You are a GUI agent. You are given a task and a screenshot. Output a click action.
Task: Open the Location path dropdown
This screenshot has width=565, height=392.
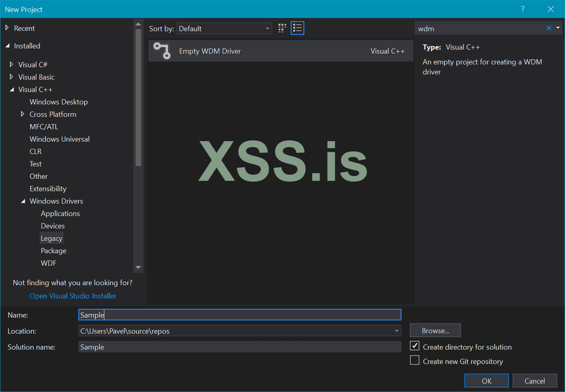397,331
